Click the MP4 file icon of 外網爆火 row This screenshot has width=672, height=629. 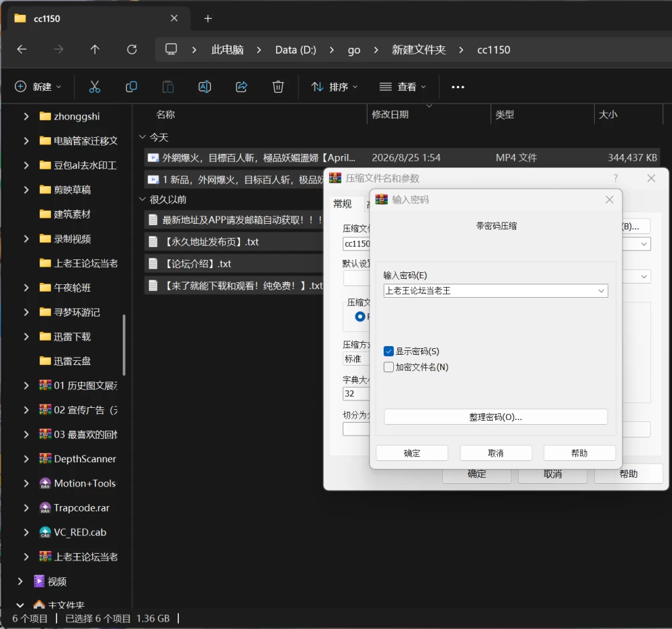(x=153, y=158)
